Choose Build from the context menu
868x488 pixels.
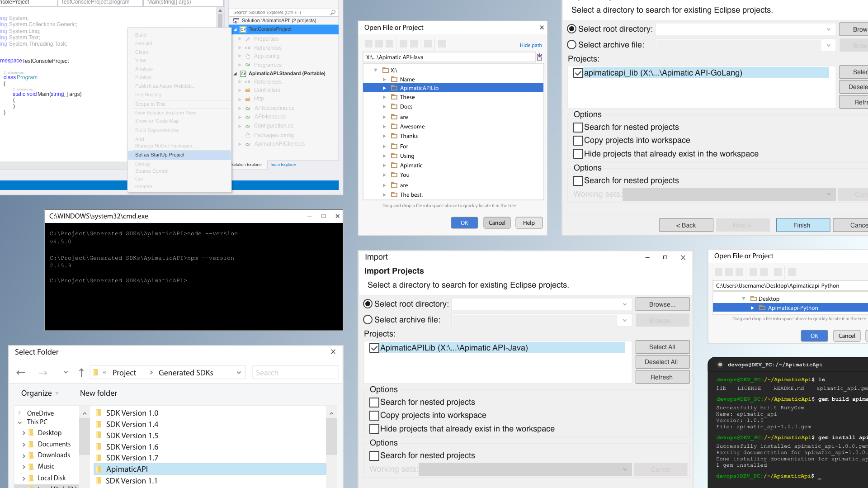click(x=141, y=35)
